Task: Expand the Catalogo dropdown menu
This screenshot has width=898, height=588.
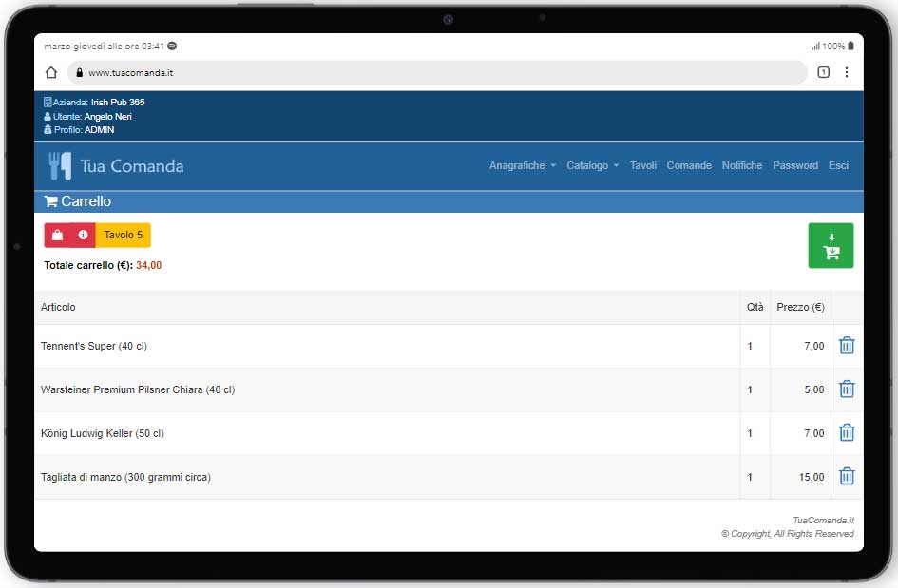Action: (x=593, y=165)
